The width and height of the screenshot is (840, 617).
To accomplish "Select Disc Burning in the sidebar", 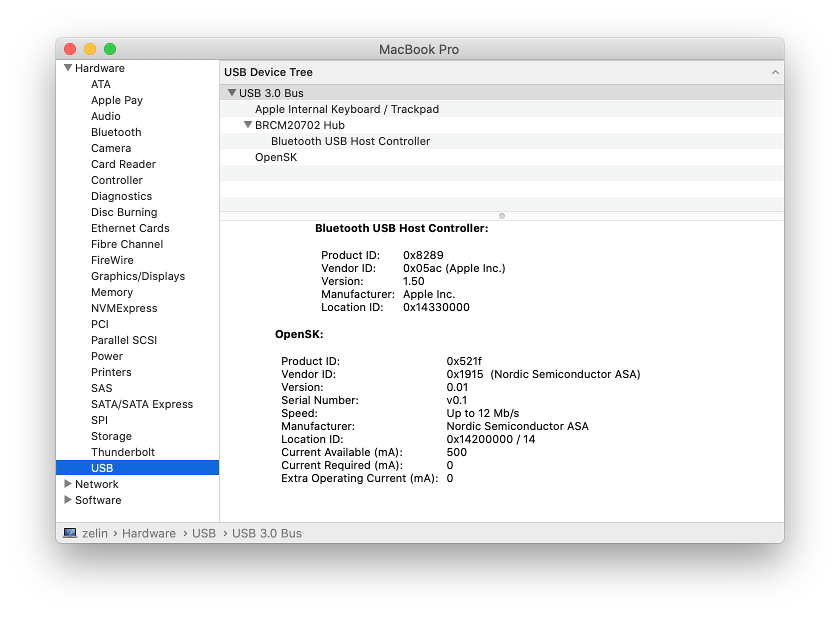I will pyautogui.click(x=124, y=212).
